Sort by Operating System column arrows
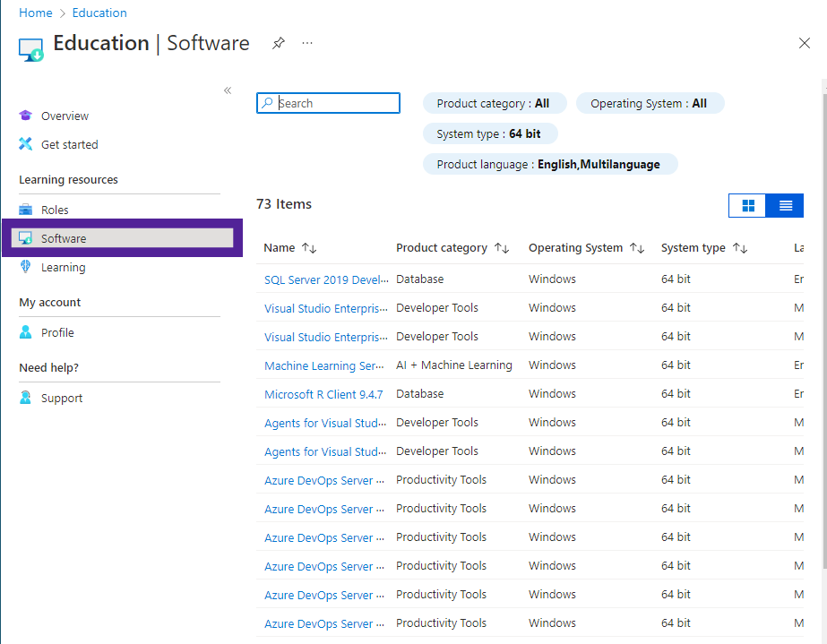The image size is (827, 644). [x=637, y=248]
